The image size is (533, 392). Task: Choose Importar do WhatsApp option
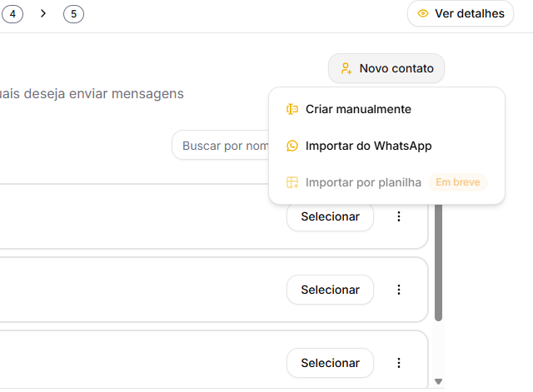point(368,146)
